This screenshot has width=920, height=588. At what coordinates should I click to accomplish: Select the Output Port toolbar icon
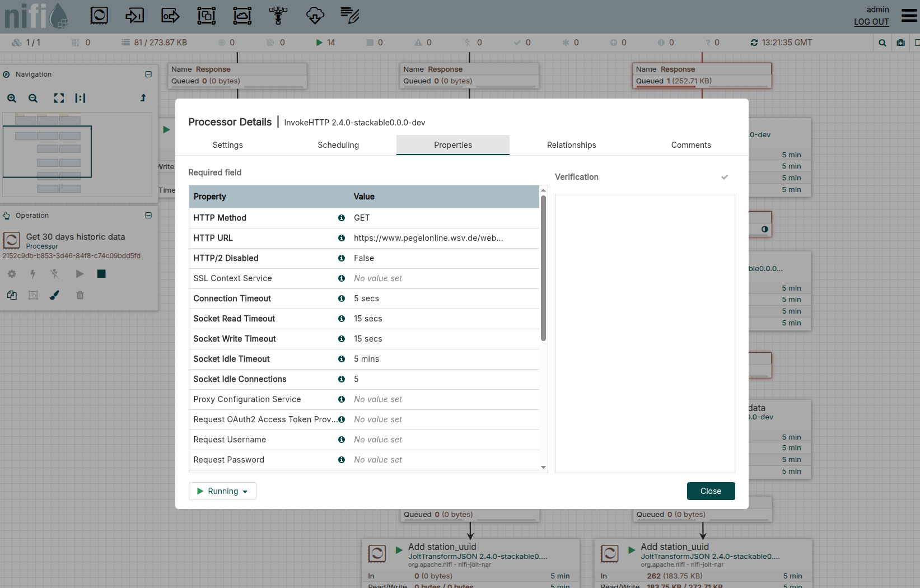(170, 15)
